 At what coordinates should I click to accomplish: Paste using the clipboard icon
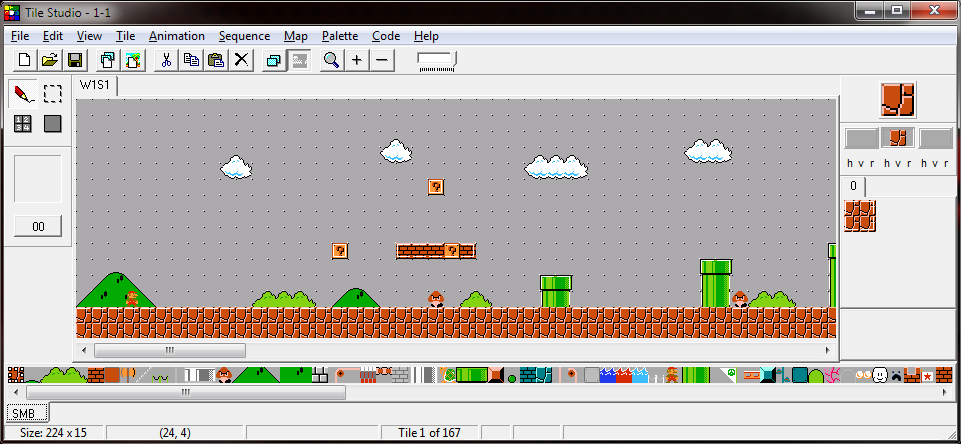click(x=216, y=60)
